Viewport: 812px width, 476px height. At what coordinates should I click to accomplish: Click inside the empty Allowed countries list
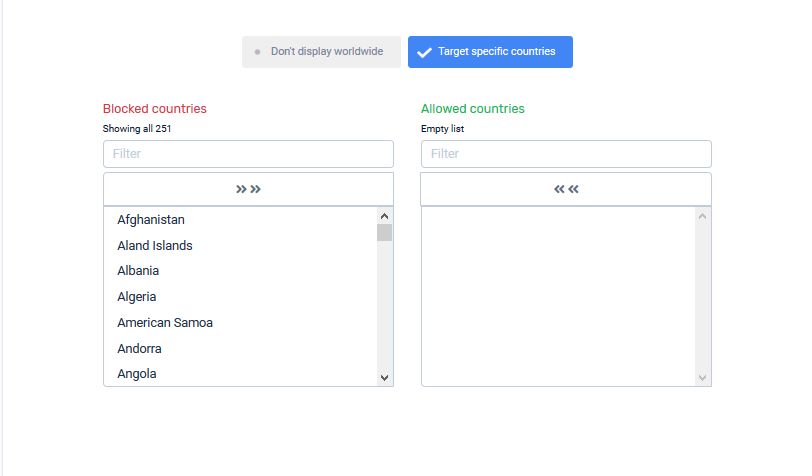[558, 296]
